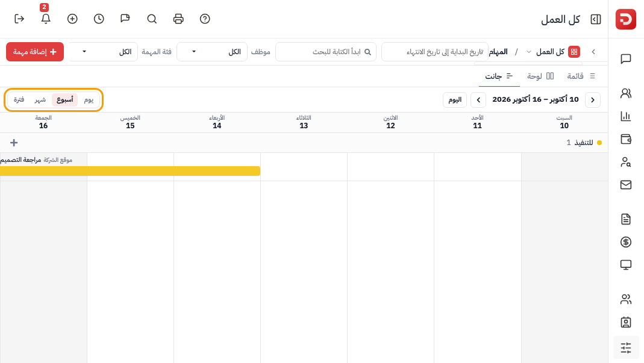The image size is (644, 363).
Task: Open the monitor screen sidebar icon
Action: pos(626,265)
